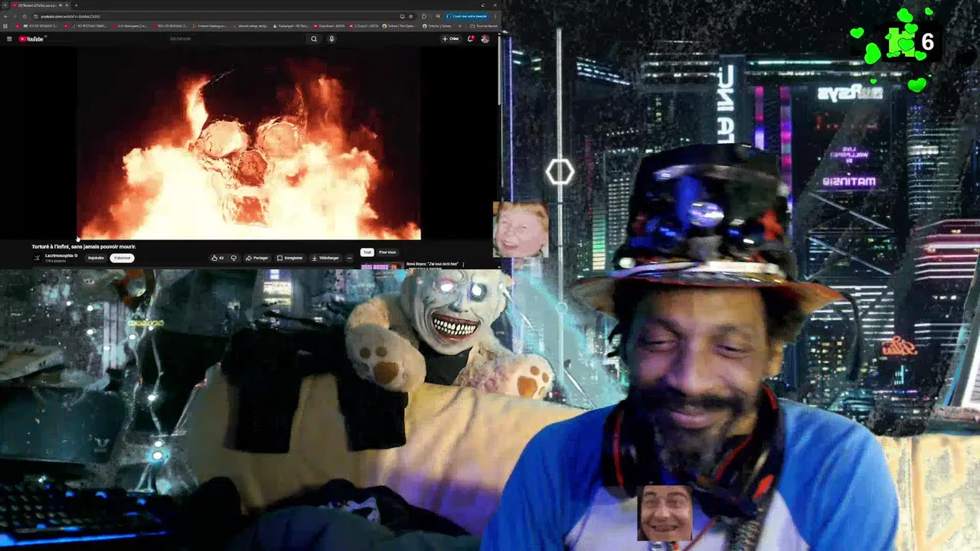The width and height of the screenshot is (980, 551).
Task: Open YouTube notifications bell
Action: point(471,38)
